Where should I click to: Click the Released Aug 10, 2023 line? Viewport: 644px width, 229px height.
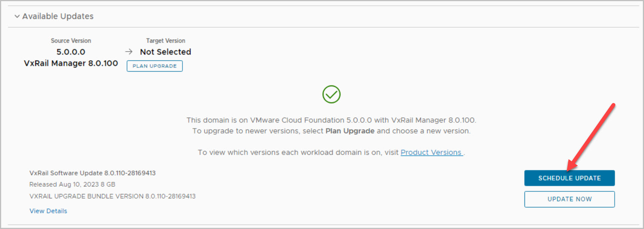[72, 184]
